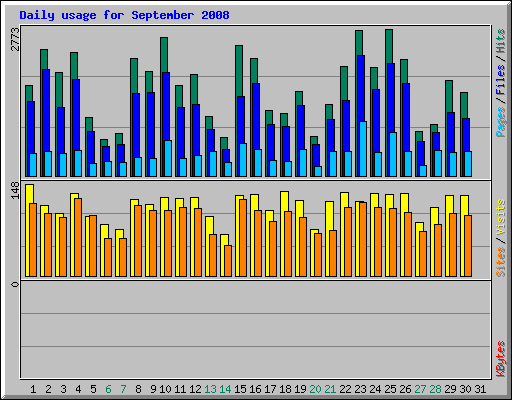Click day 23 on the x-axis
The image size is (512, 400).
tap(360, 389)
